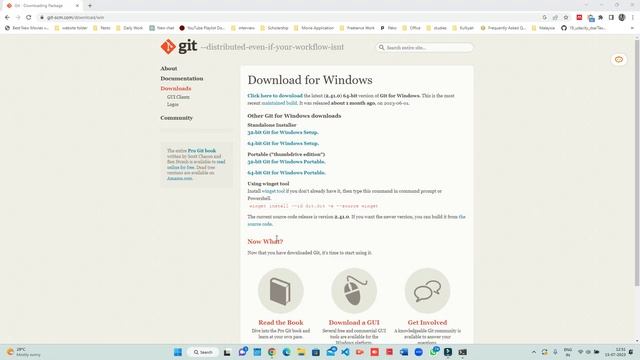
Task: Click the Search entire site field
Action: coord(424,47)
